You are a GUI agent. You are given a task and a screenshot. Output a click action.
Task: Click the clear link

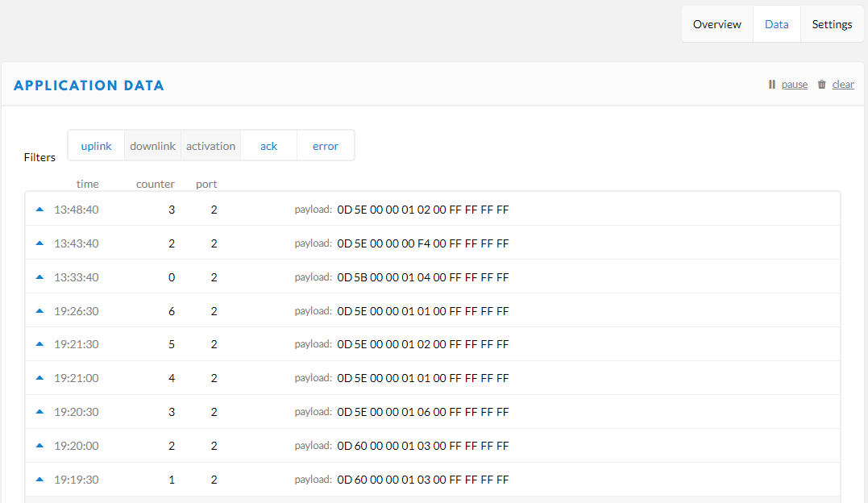point(843,85)
